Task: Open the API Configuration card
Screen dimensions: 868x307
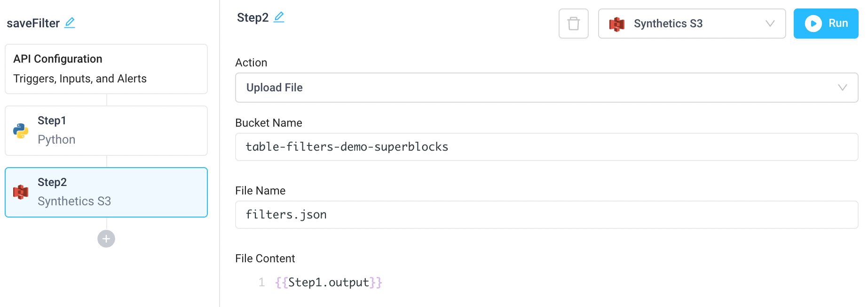Action: [106, 69]
